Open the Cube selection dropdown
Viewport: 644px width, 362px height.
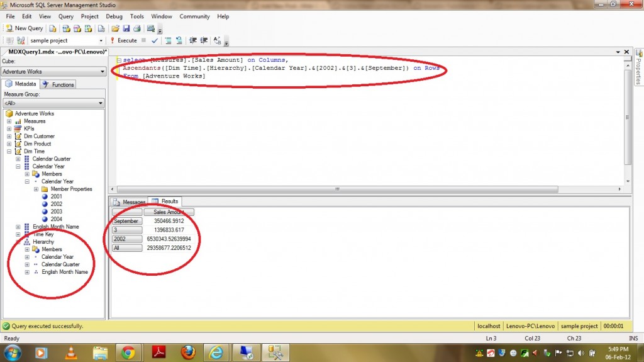(x=53, y=72)
